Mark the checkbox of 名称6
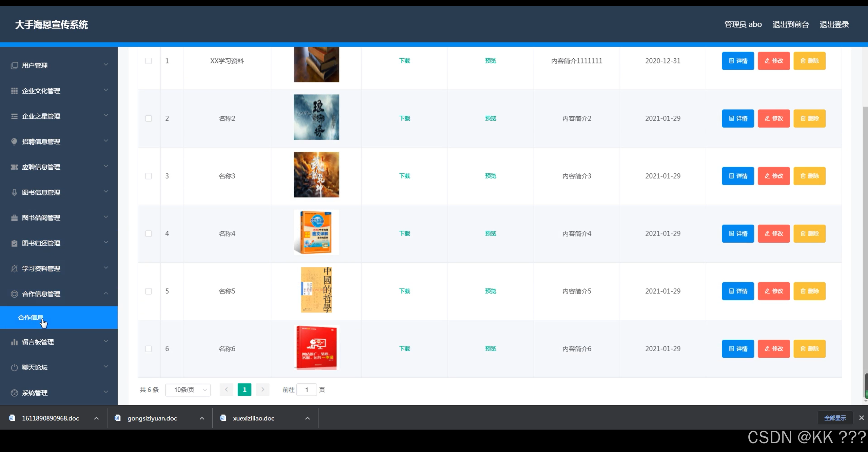The width and height of the screenshot is (868, 452). [149, 349]
